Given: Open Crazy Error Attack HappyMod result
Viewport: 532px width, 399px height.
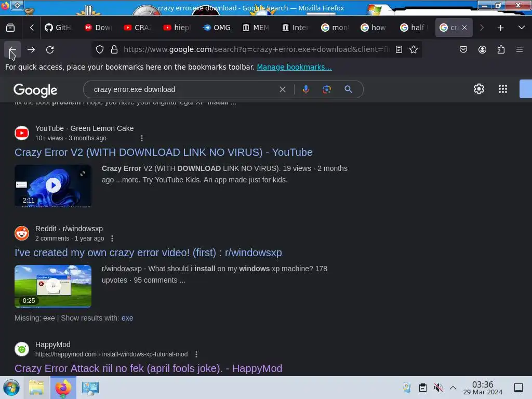Looking at the screenshot, I should point(148,368).
